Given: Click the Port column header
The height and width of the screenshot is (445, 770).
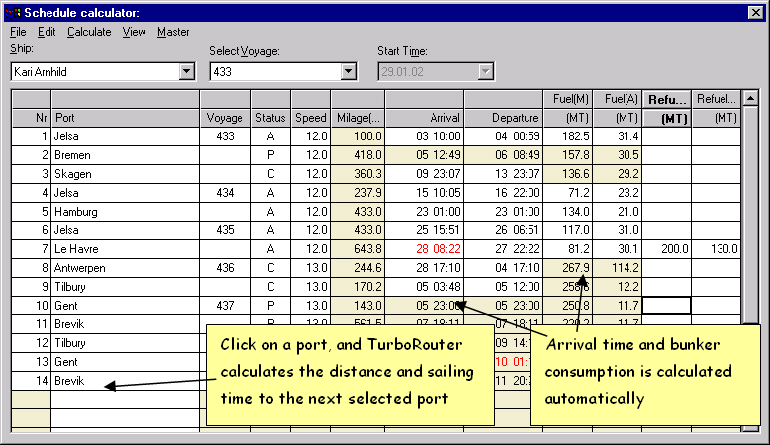Looking at the screenshot, I should 125,118.
